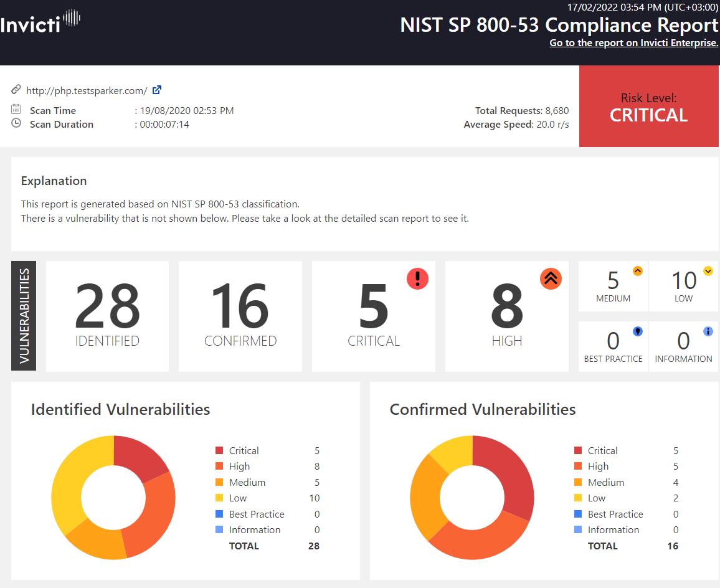Screen dimensions: 720x588
Task: Click the Explanation heading
Action: (54, 181)
